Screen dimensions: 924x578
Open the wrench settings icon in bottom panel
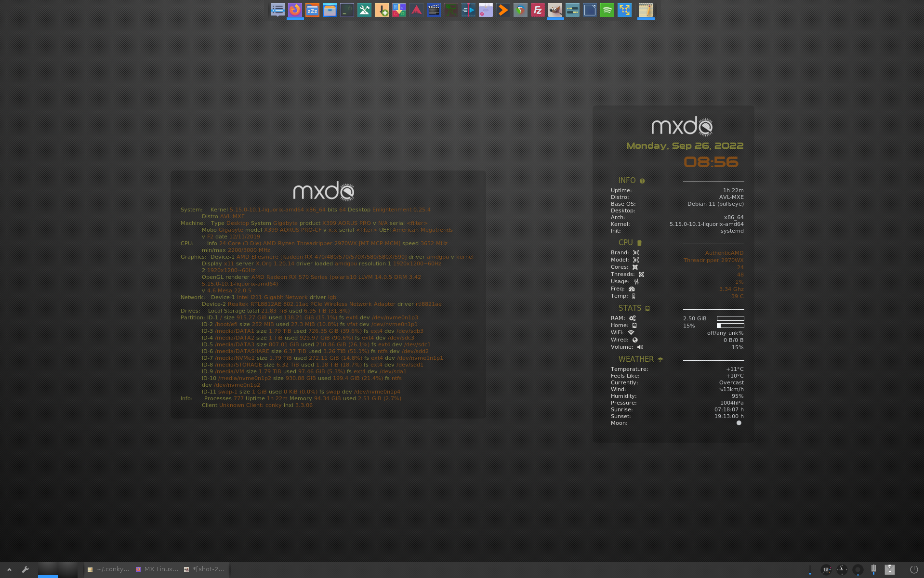coord(26,569)
